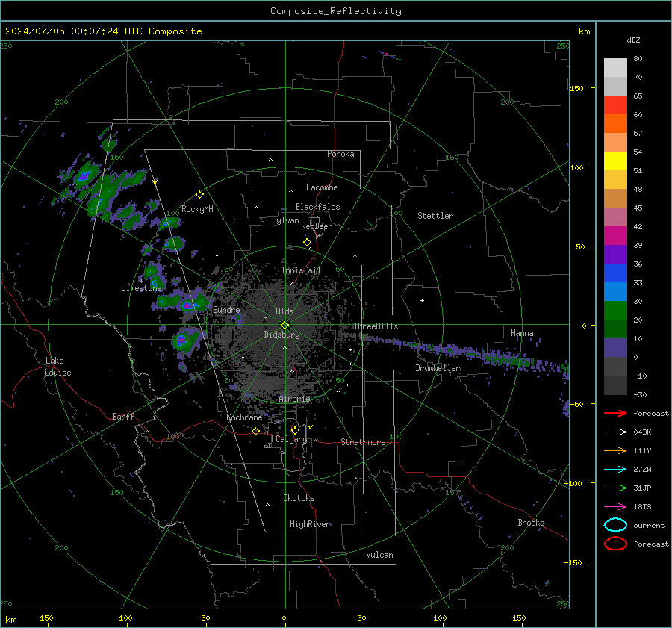Click the ThreeHills town label
This screenshot has height=628, width=672.
[376, 326]
